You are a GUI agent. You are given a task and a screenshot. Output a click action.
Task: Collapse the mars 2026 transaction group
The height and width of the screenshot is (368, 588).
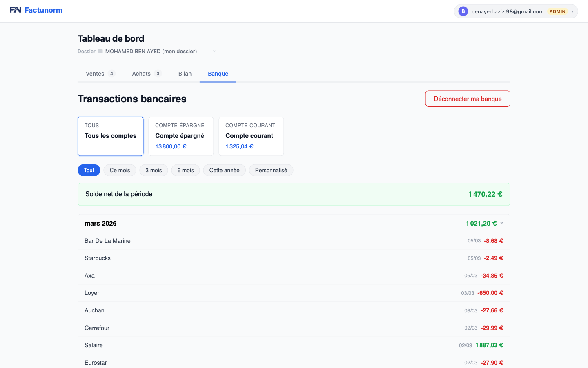[x=501, y=223]
